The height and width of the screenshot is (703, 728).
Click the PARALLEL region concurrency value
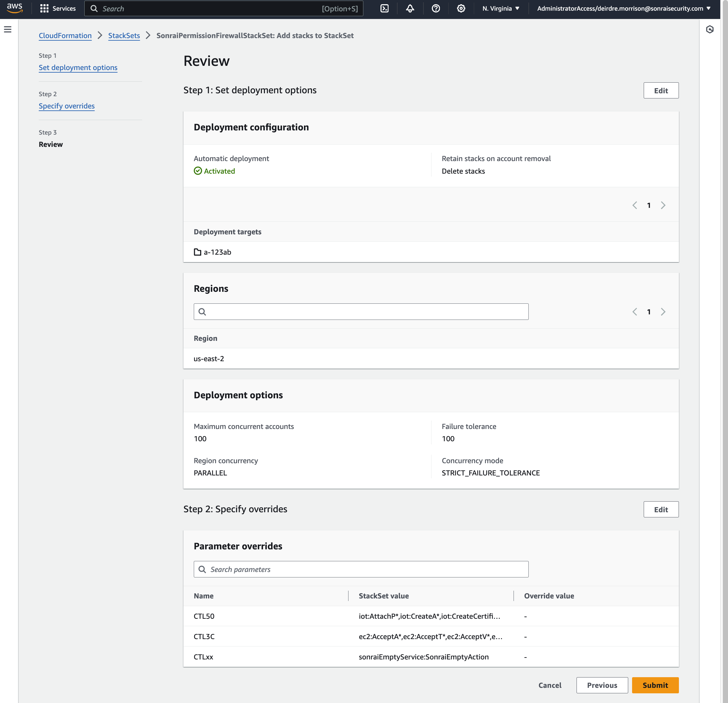tap(210, 473)
